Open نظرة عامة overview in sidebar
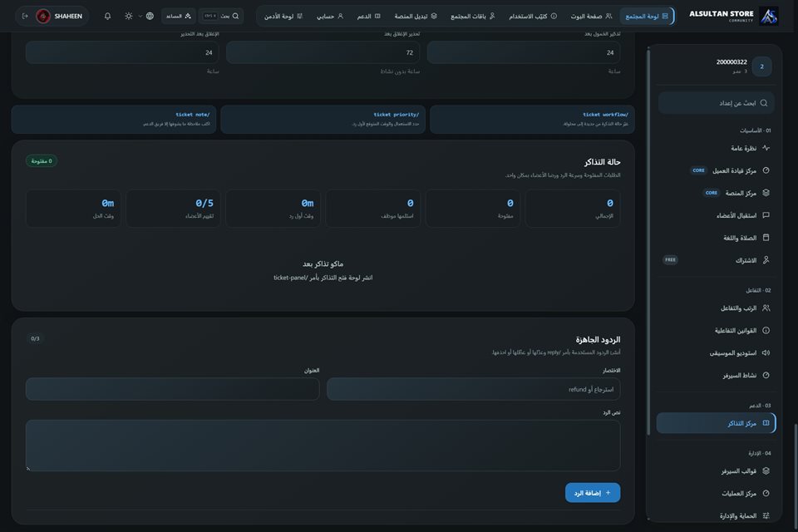This screenshot has height=532, width=798. [x=715, y=148]
